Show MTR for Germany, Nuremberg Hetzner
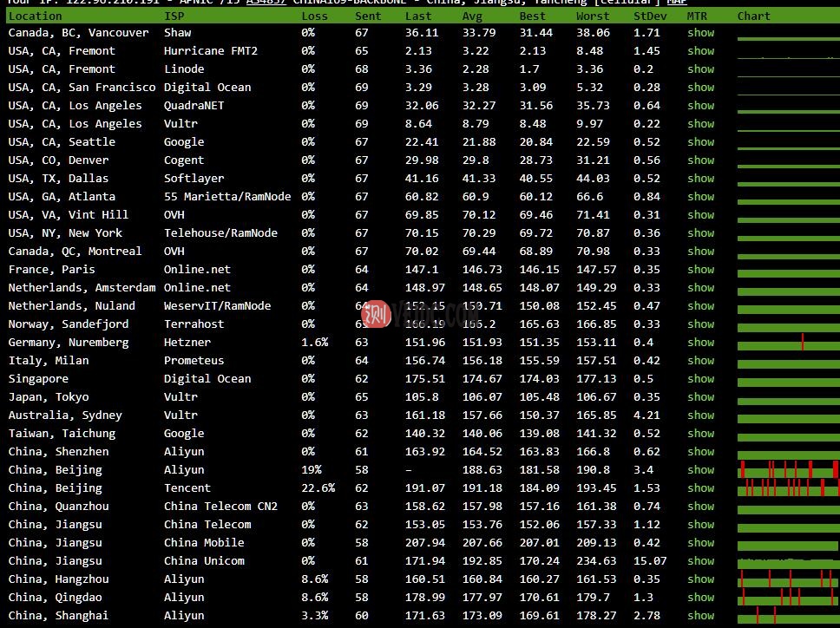840x628 pixels. click(x=700, y=342)
